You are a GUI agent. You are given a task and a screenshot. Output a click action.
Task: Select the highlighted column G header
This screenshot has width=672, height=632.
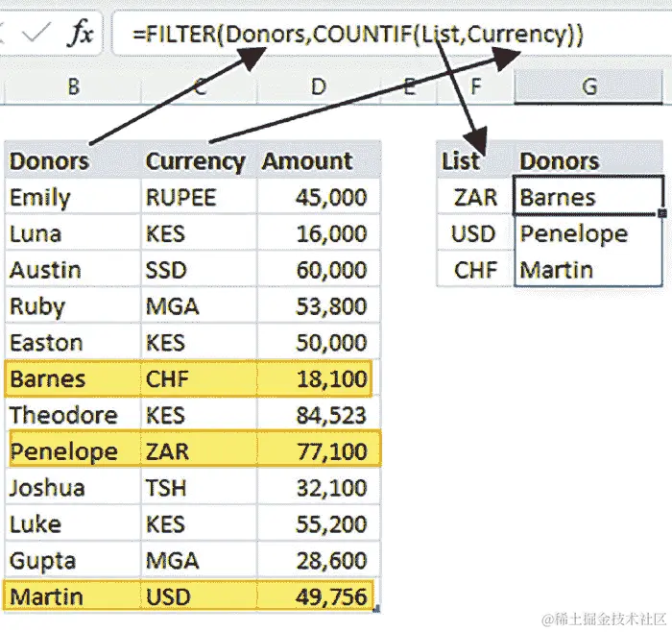[588, 86]
